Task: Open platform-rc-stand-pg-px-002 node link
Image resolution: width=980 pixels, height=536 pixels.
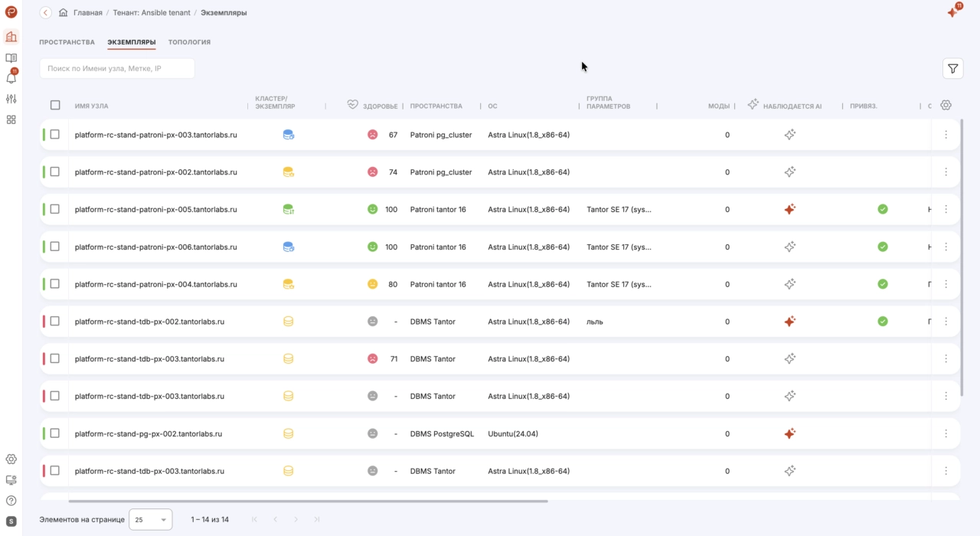Action: tap(149, 434)
